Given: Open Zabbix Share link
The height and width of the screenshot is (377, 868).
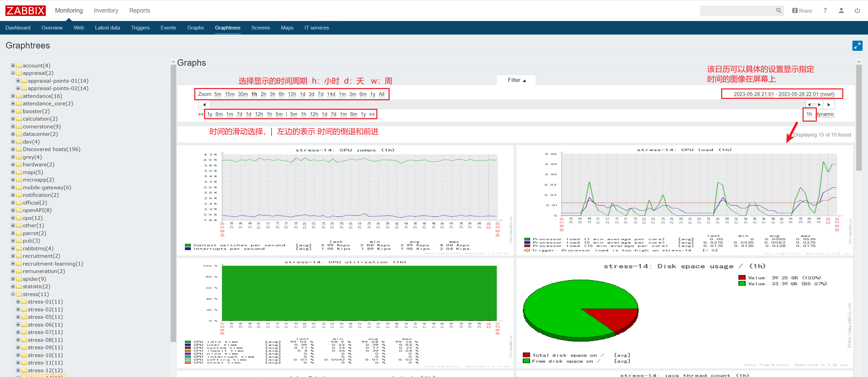Looking at the screenshot, I should pos(802,11).
